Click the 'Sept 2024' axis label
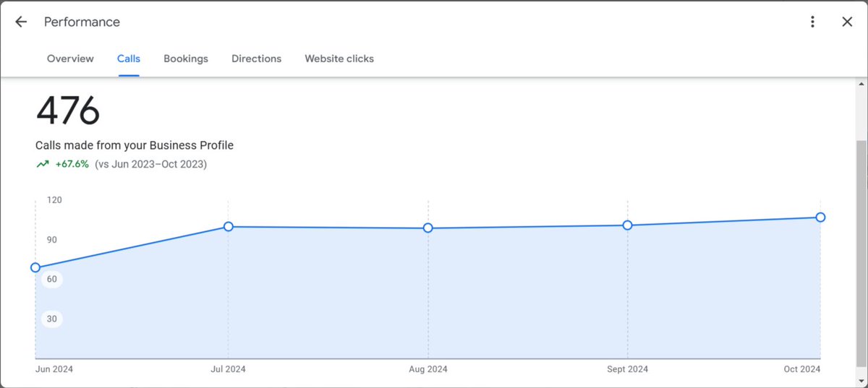The image size is (868, 388). tap(627, 369)
